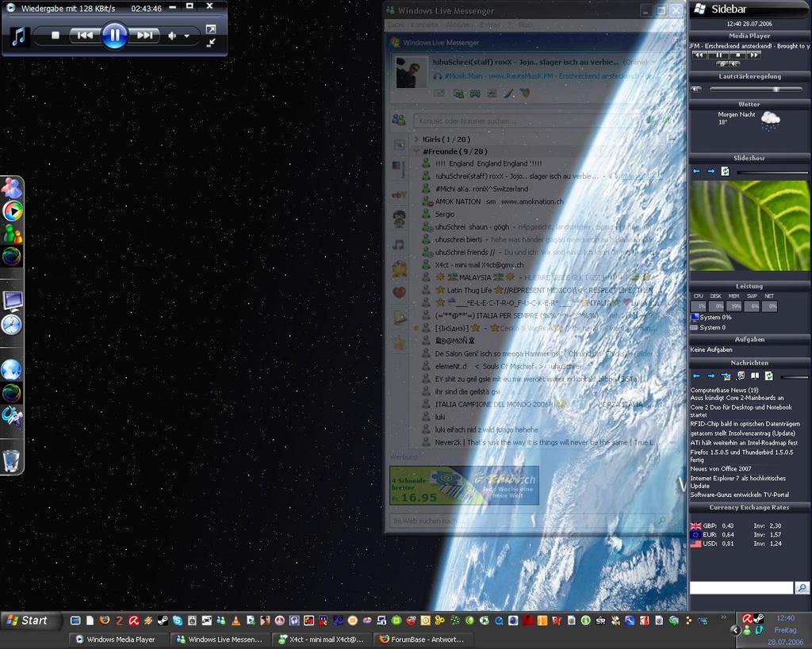Viewport: 812px width, 649px height.
Task: Open Messenger from the left desktop dock
Action: 11,188
